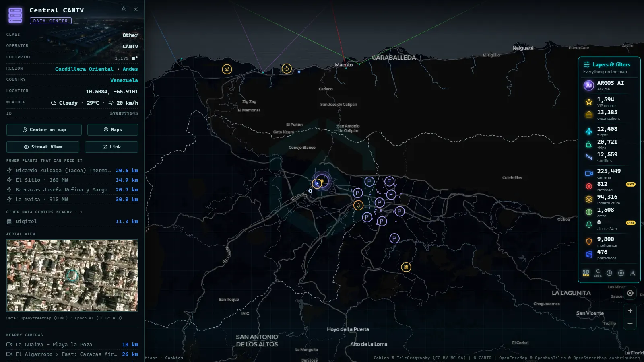This screenshot has width=644, height=362.
Task: Open the Maps button
Action: 113,130
